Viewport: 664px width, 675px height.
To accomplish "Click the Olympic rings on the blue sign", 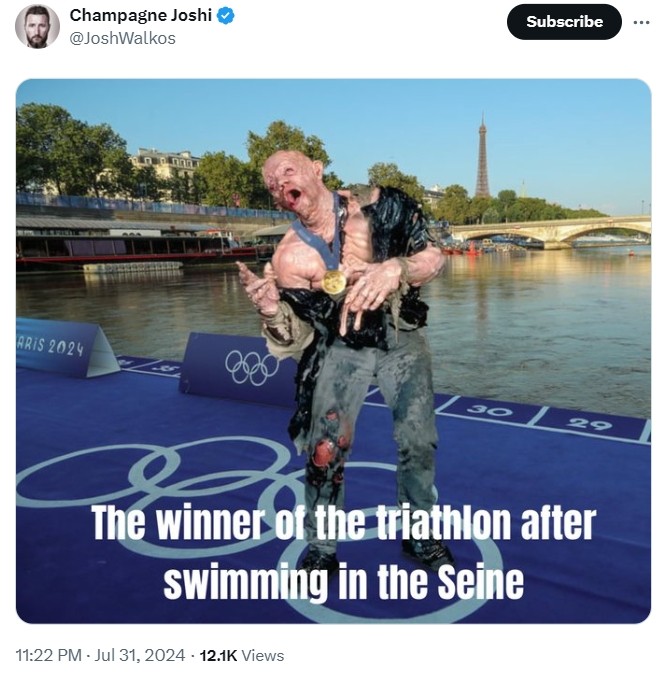I will (251, 367).
